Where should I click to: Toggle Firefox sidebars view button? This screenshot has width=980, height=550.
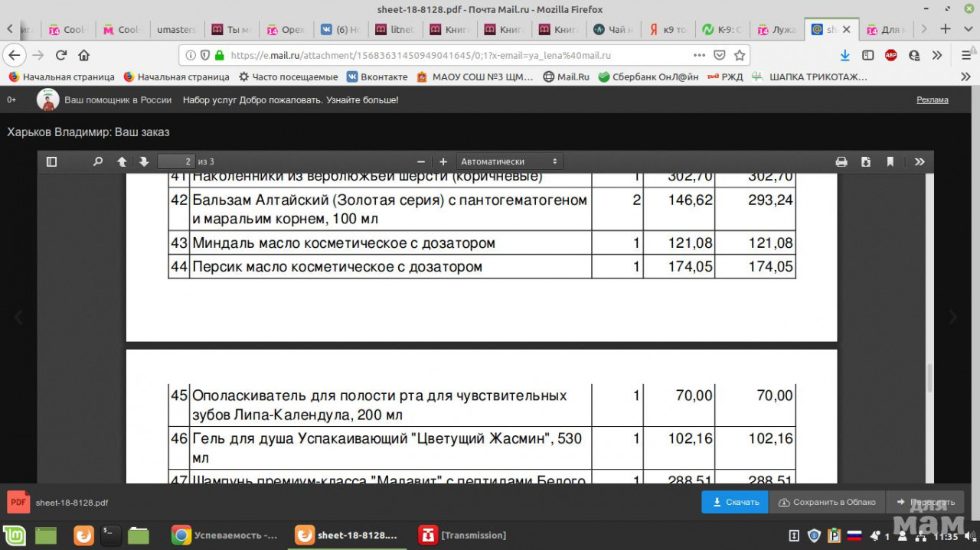click(x=867, y=55)
